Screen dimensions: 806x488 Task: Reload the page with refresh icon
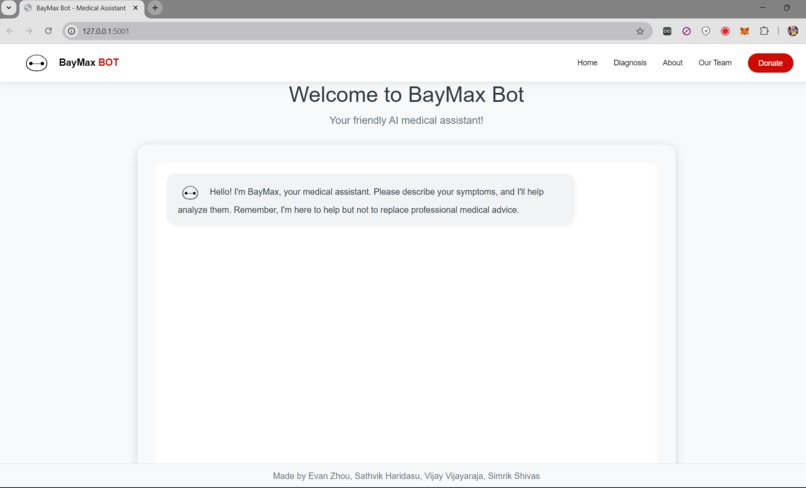pos(48,31)
